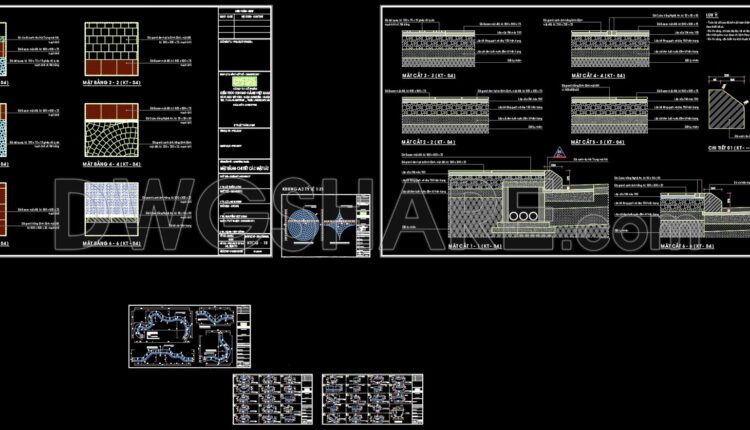Click the 'MẶT CẮT 4 - 4 ( KT - 04 )' label

(598, 76)
